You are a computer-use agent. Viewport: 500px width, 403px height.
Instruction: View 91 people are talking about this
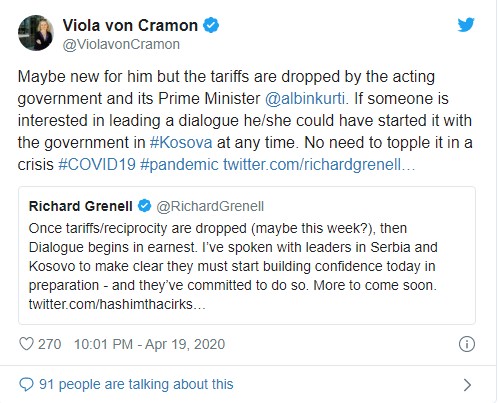[x=136, y=384]
